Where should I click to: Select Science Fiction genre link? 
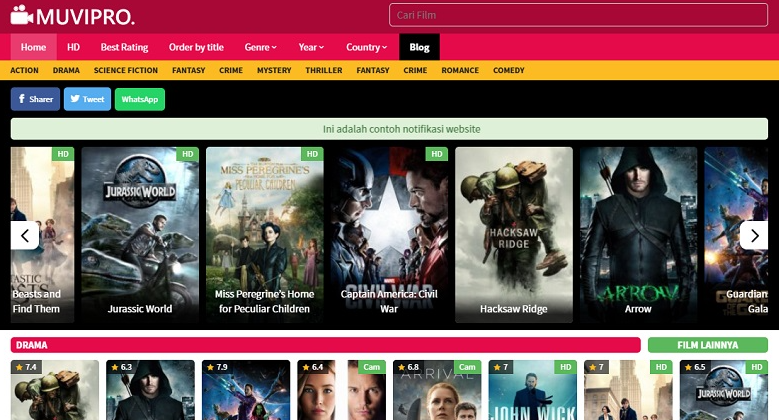point(126,71)
